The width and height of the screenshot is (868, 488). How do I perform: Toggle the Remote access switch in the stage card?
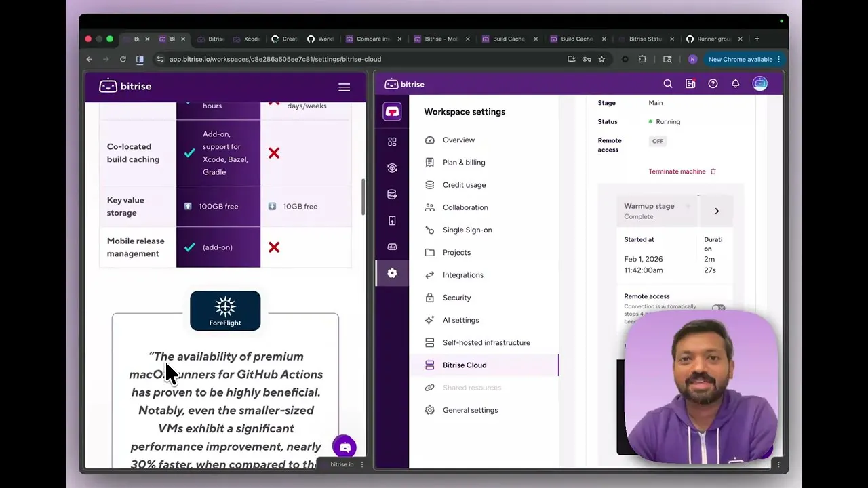pyautogui.click(x=718, y=308)
